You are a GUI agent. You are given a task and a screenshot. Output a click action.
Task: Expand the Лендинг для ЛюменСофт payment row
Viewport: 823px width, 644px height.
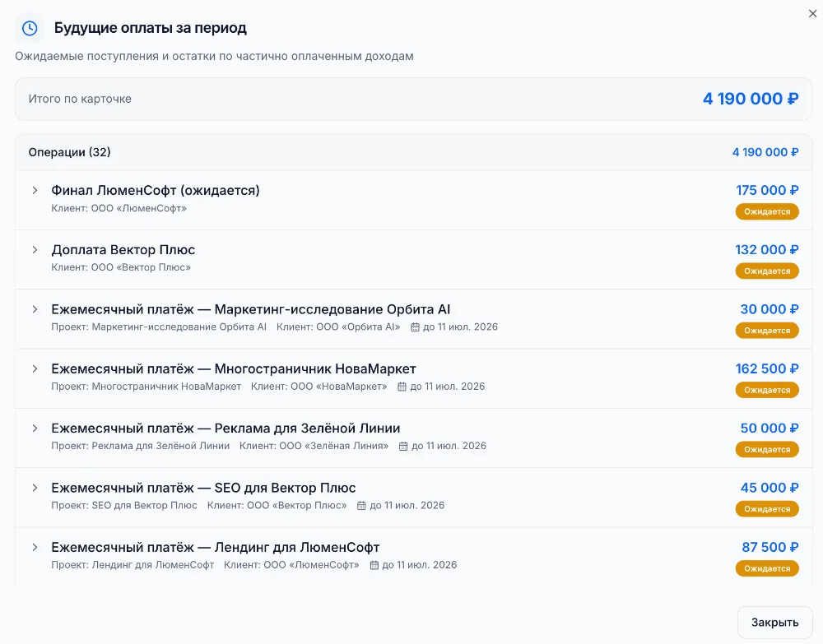click(x=35, y=548)
